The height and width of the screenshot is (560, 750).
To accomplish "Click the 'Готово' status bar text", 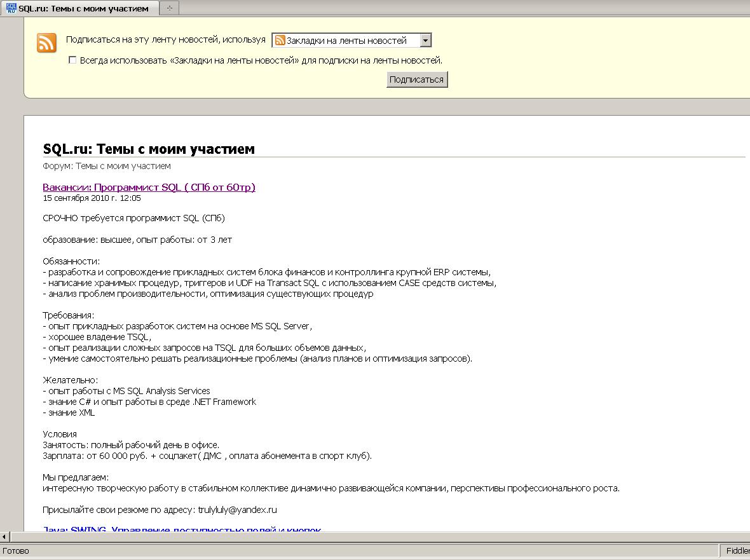I will (x=16, y=550).
